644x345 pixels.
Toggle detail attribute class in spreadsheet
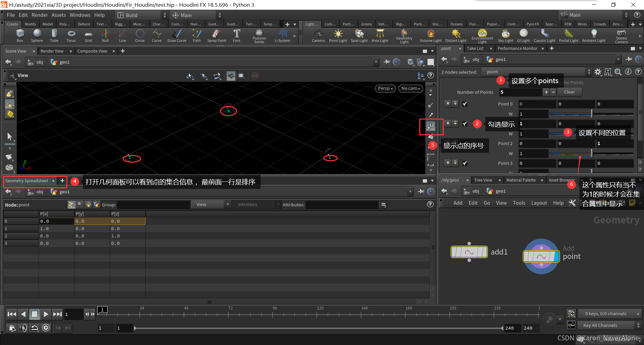tap(97, 204)
